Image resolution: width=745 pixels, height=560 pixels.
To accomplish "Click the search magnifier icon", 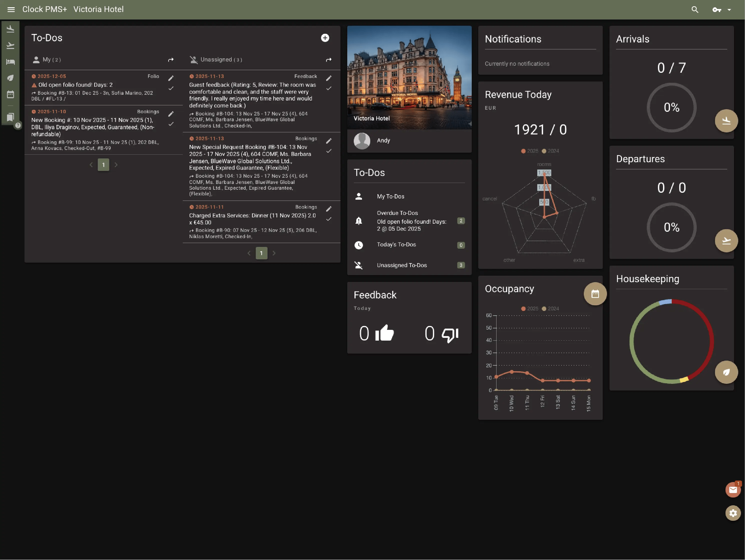I will [x=695, y=9].
